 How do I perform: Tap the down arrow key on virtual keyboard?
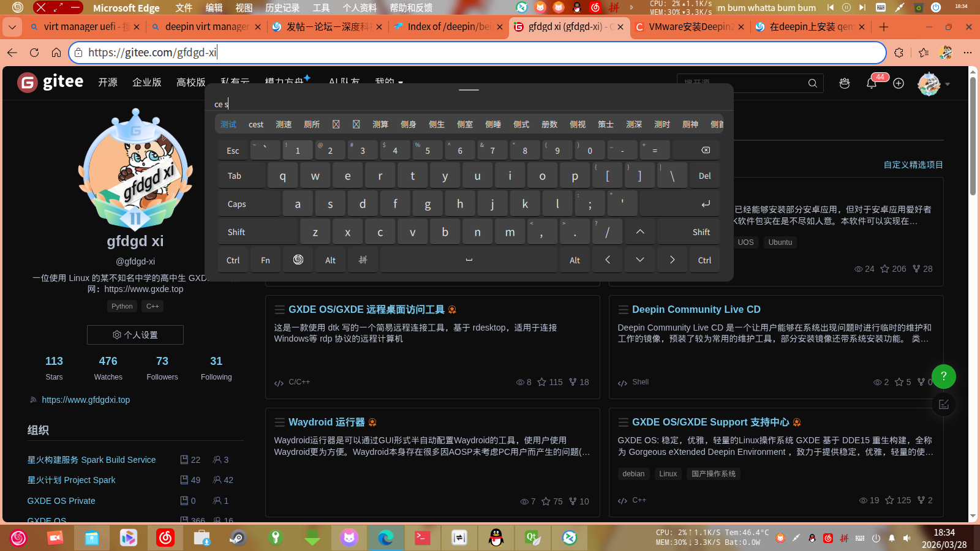tap(639, 260)
